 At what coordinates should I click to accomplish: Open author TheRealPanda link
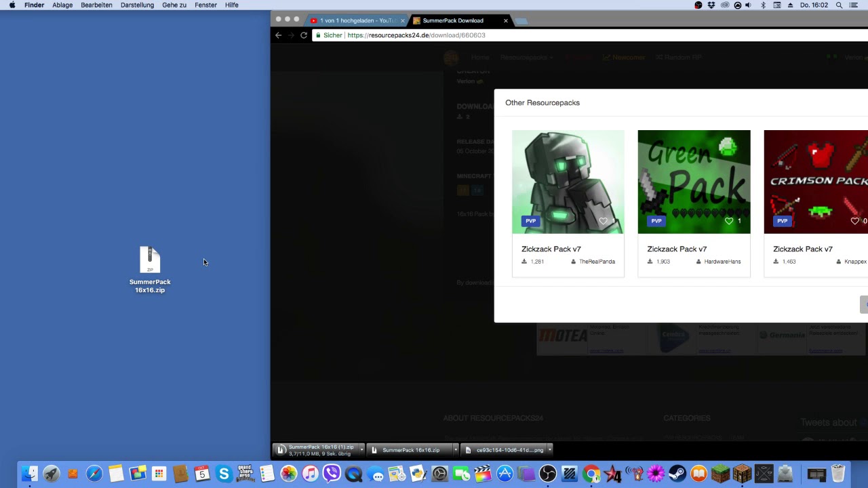597,262
